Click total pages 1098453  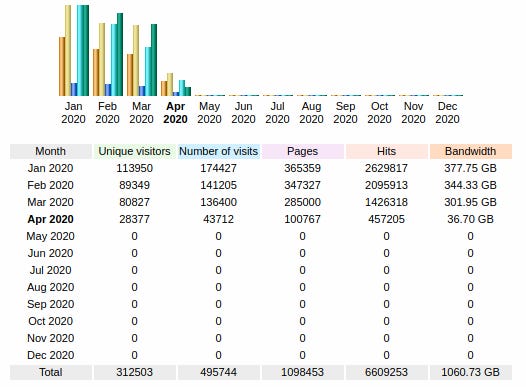click(x=303, y=372)
